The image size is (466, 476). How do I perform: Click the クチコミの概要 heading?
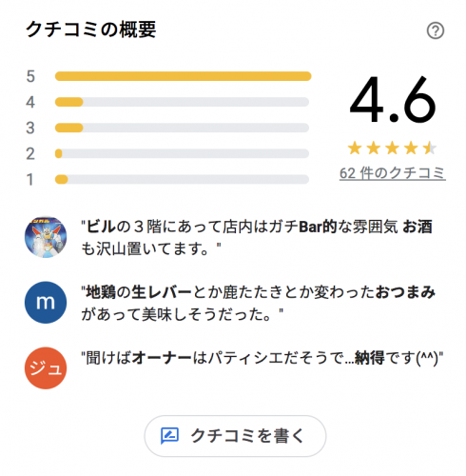tap(91, 30)
